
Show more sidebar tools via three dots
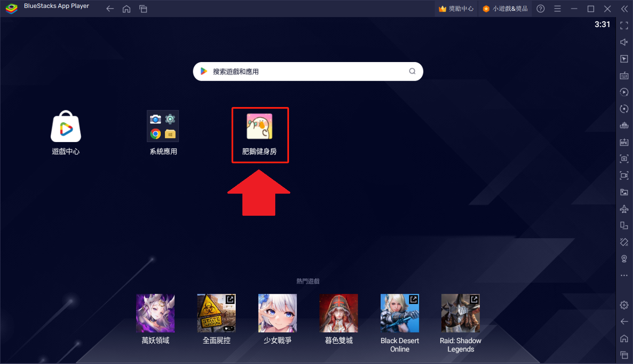624,275
